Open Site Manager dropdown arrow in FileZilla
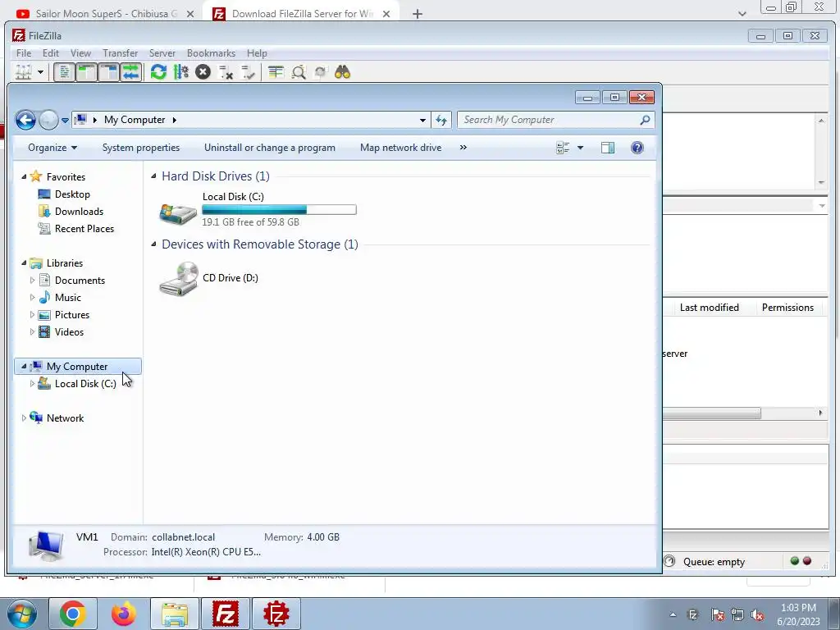 (40, 72)
